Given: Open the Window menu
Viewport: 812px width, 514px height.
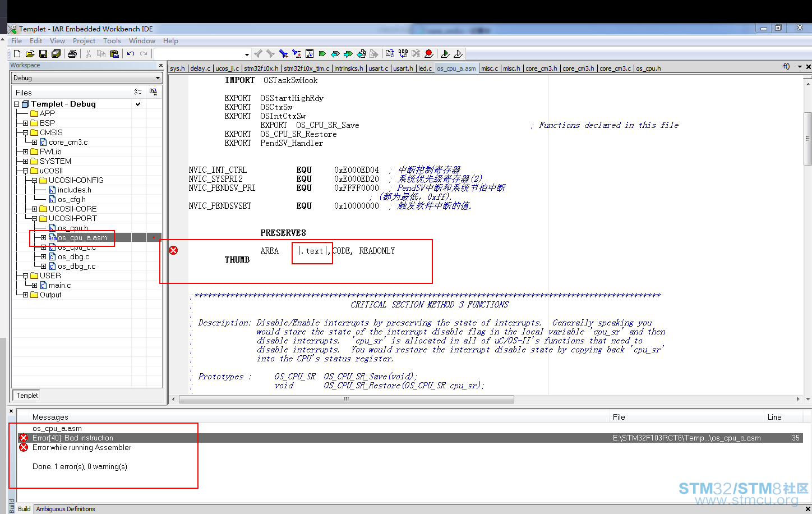Looking at the screenshot, I should (142, 41).
